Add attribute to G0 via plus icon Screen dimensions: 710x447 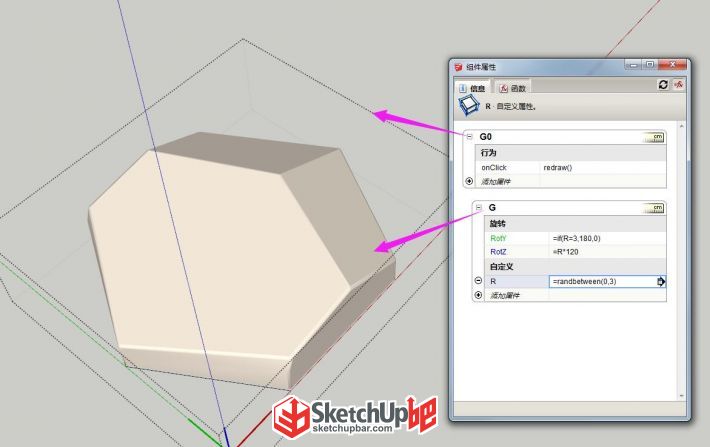(x=469, y=181)
